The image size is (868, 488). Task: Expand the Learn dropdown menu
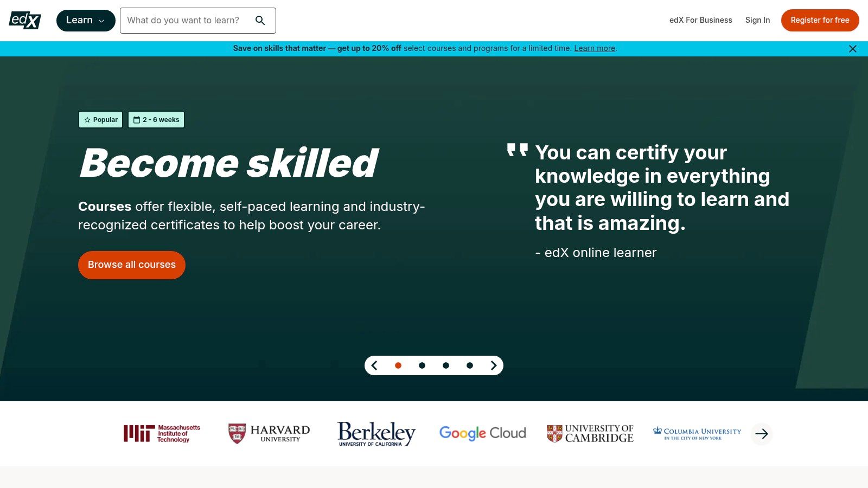[86, 21]
